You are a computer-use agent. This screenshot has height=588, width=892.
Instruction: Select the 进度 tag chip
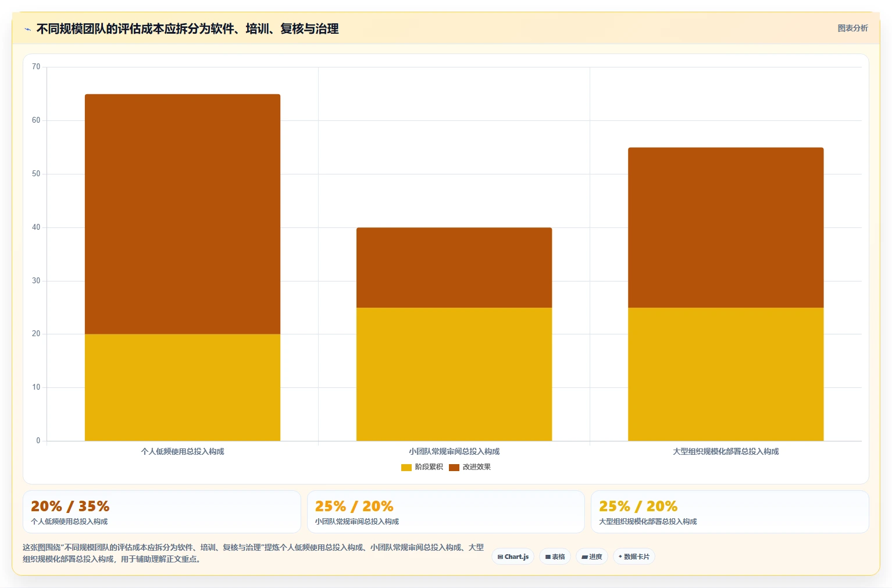pos(592,557)
